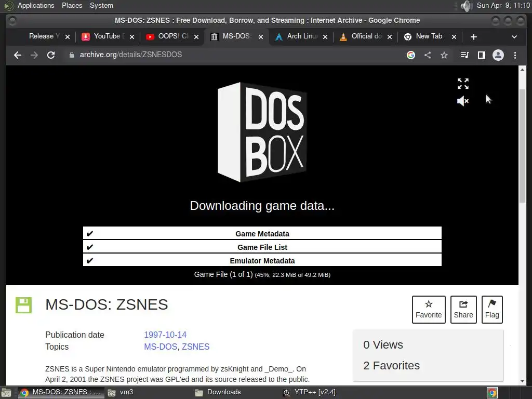Unmute the emulator sound icon
Image resolution: width=532 pixels, height=399 pixels.
click(463, 101)
